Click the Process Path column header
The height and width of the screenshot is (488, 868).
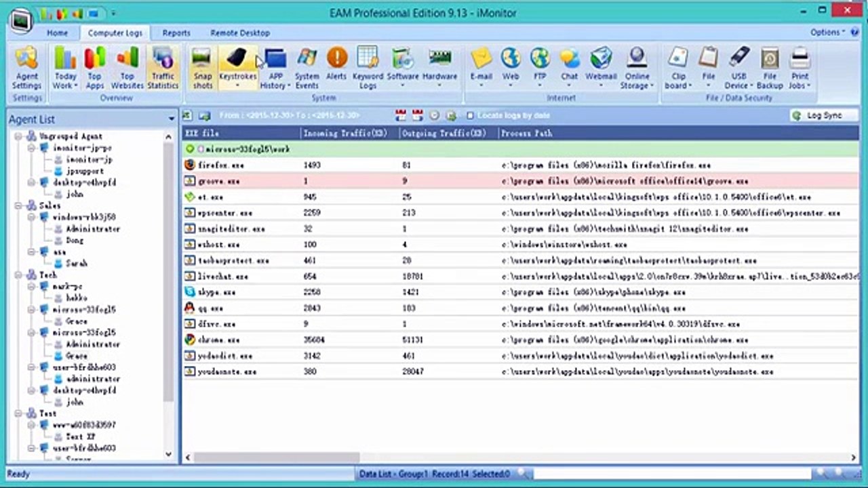[x=679, y=134]
